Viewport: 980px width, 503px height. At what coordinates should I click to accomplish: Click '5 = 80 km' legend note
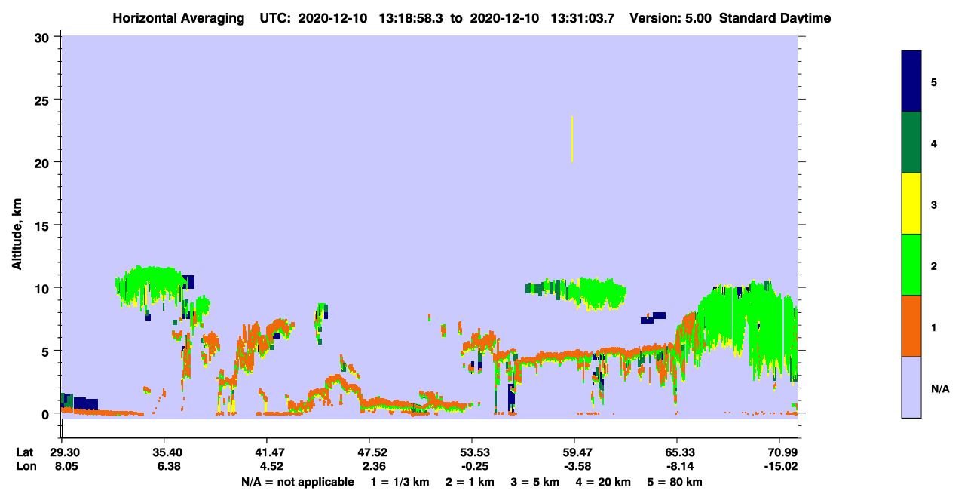coord(674,482)
